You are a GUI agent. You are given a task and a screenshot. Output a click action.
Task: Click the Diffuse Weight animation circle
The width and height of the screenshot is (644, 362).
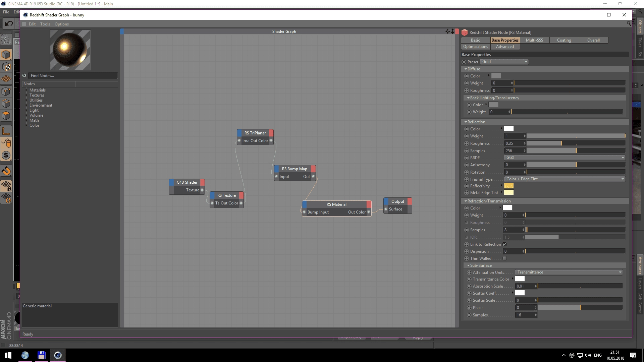click(x=467, y=83)
